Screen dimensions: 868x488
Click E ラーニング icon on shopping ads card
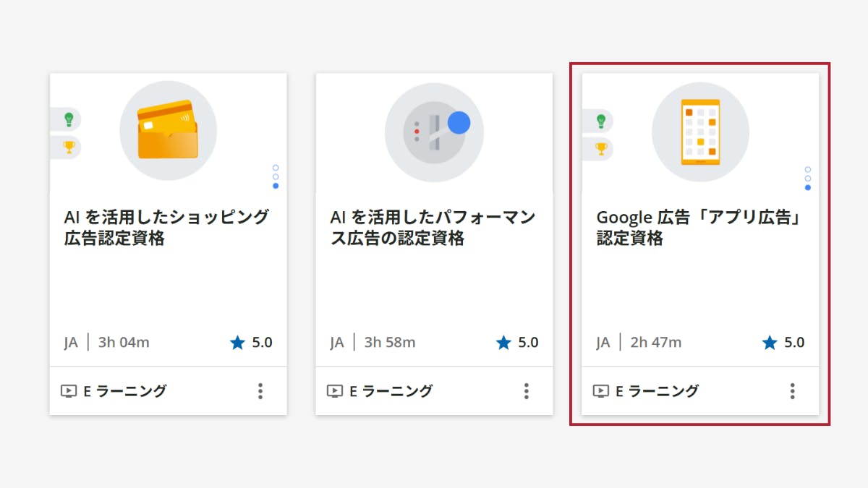coord(68,391)
